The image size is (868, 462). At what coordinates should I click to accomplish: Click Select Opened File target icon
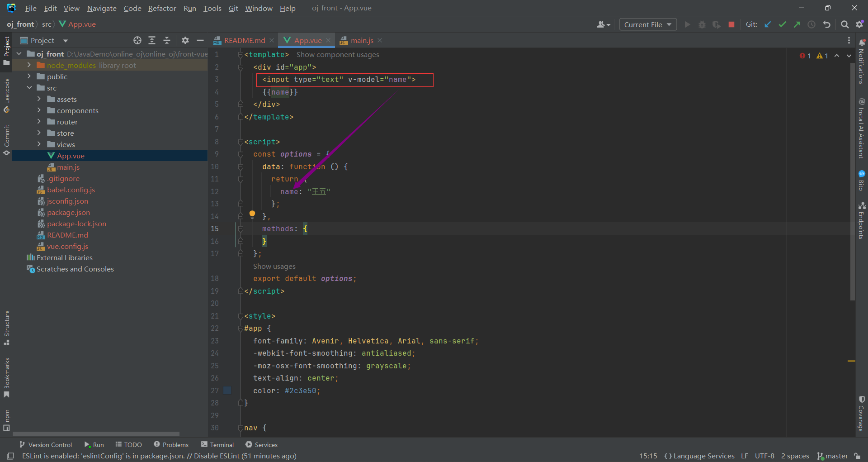(x=137, y=40)
